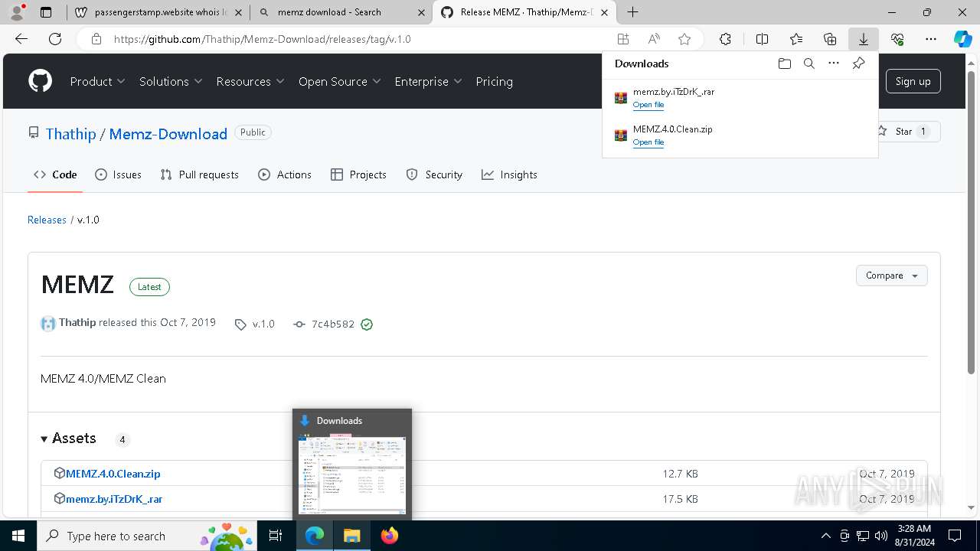Open more options in Downloads panel

(834, 64)
